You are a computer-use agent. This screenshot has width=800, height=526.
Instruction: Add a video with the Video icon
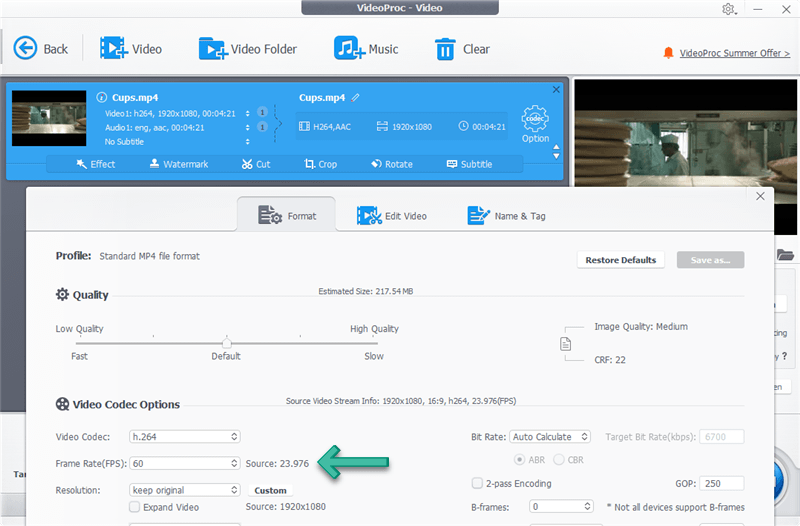[x=113, y=48]
